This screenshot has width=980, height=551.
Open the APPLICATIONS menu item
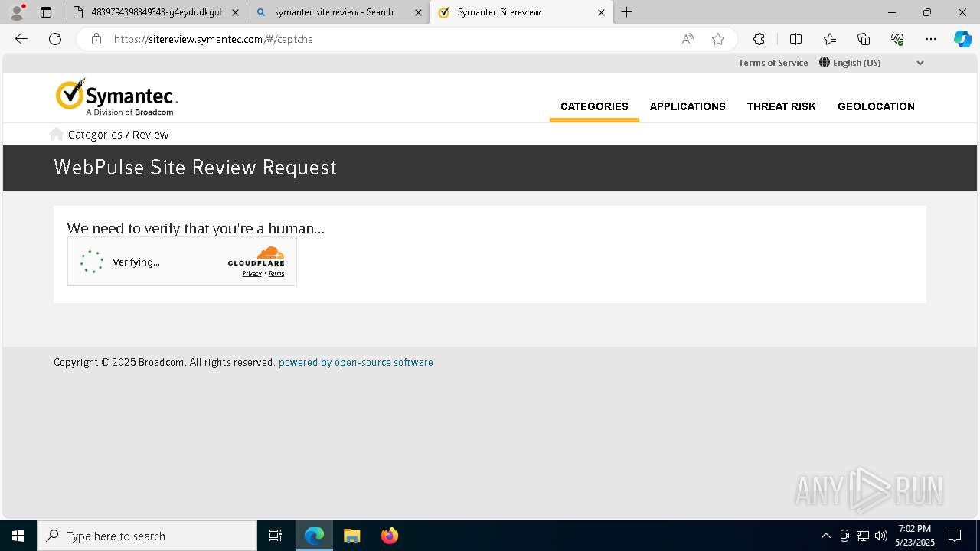(x=688, y=106)
